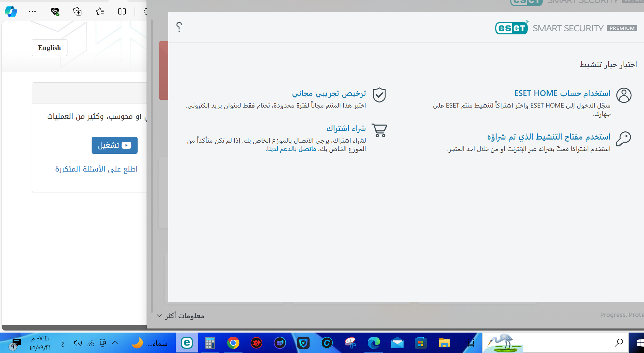Open Wi-Fi network icon in tray
This screenshot has width=644, height=353.
point(91,343)
